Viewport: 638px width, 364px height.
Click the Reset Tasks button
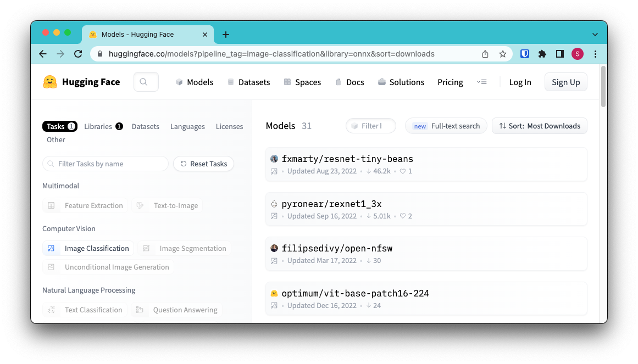pyautogui.click(x=203, y=164)
